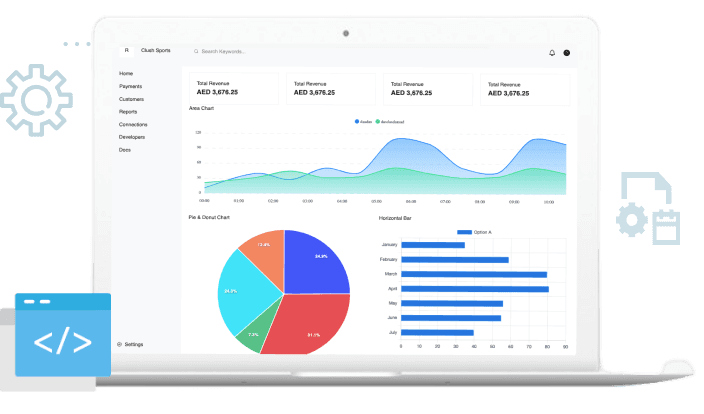Open Developers in the sidebar

[132, 137]
